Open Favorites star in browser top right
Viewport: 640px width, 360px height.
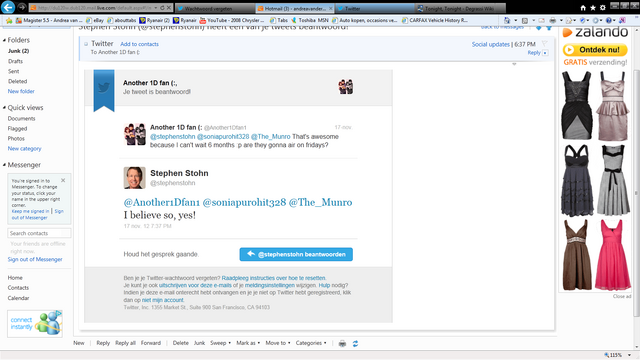[x=593, y=8]
